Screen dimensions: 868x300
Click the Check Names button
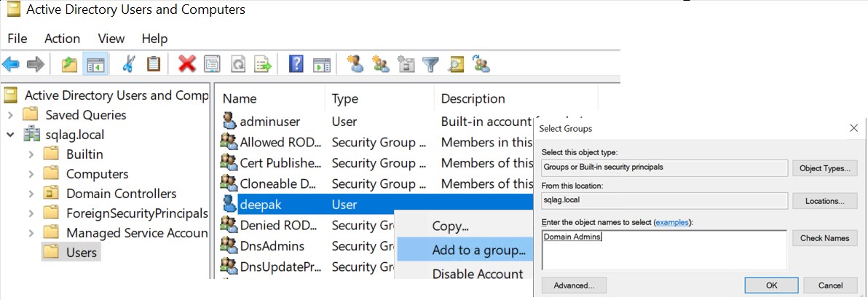click(x=825, y=238)
